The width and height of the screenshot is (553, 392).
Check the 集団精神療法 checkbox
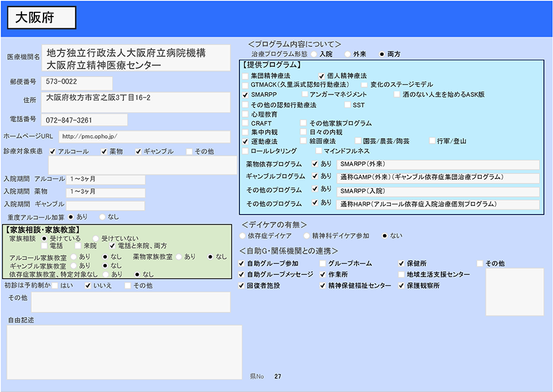pyautogui.click(x=246, y=75)
